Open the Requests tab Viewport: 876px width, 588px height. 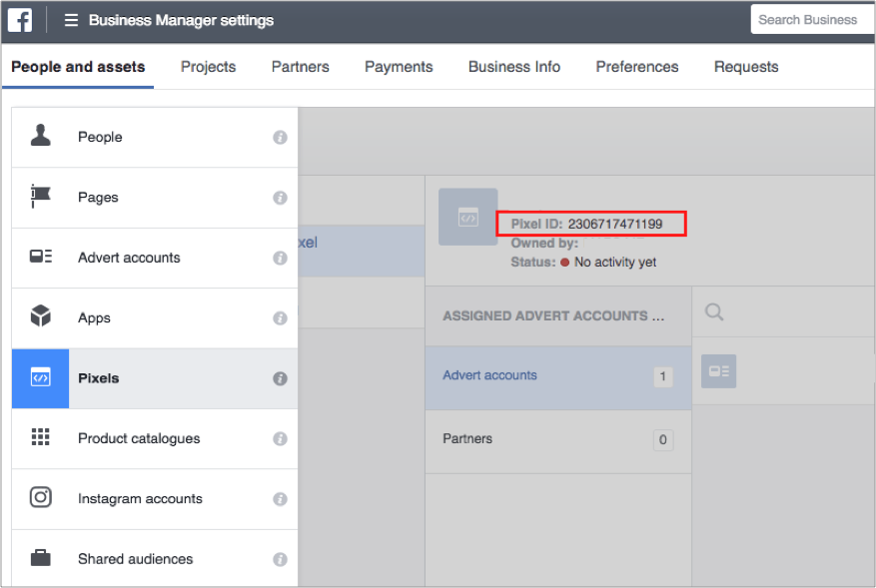(746, 67)
